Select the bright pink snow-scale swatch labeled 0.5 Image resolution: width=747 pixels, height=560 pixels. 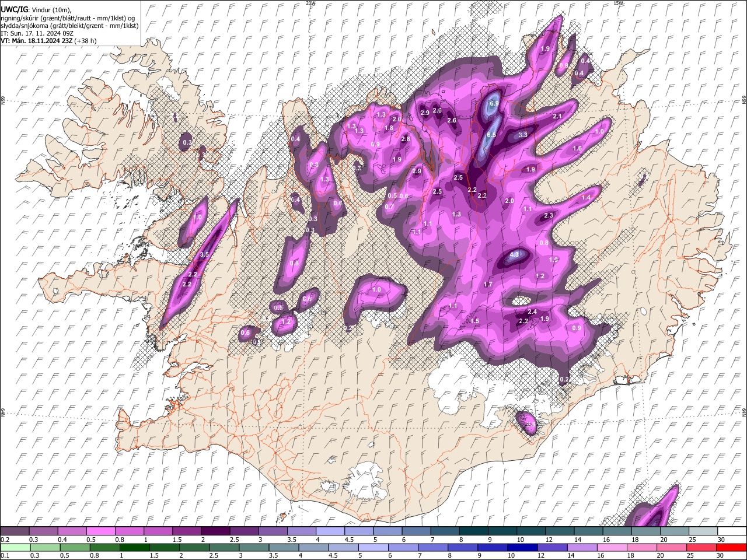(100, 531)
